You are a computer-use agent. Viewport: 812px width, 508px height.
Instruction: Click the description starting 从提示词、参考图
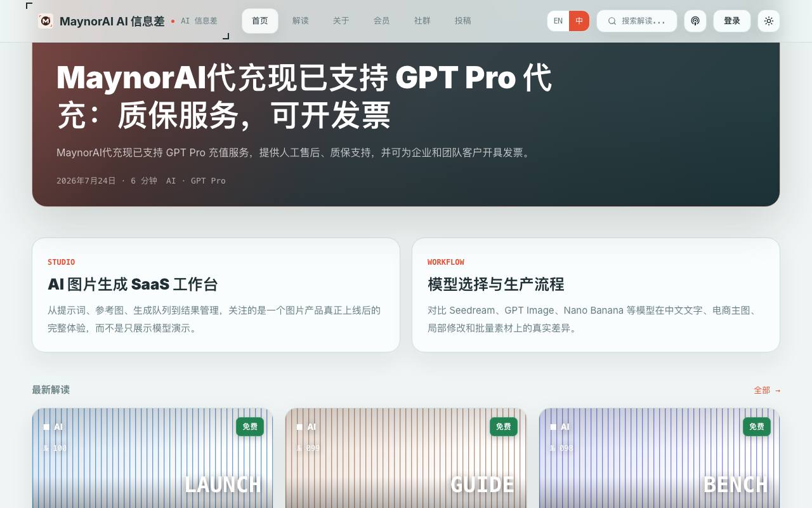pos(214,319)
